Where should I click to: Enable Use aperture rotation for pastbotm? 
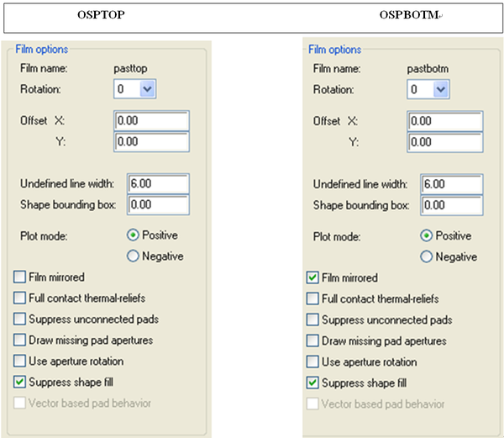tap(313, 361)
